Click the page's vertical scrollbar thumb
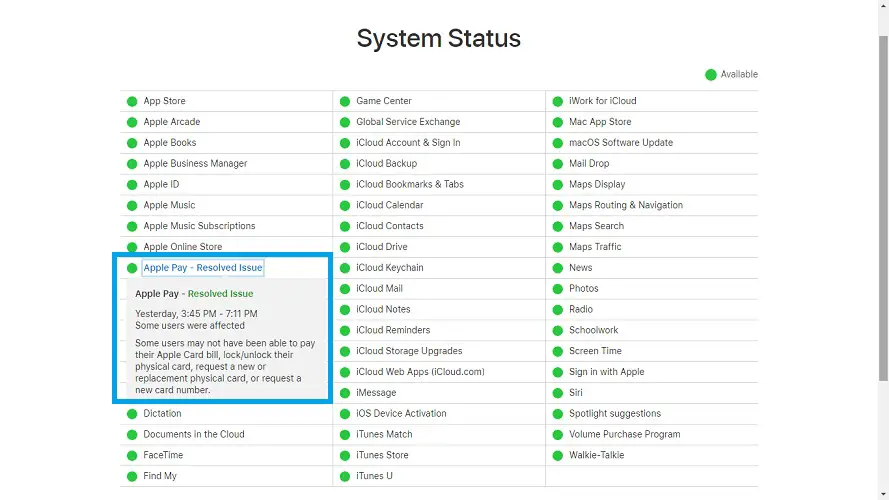Screen dimensions: 889x500 (882, 200)
